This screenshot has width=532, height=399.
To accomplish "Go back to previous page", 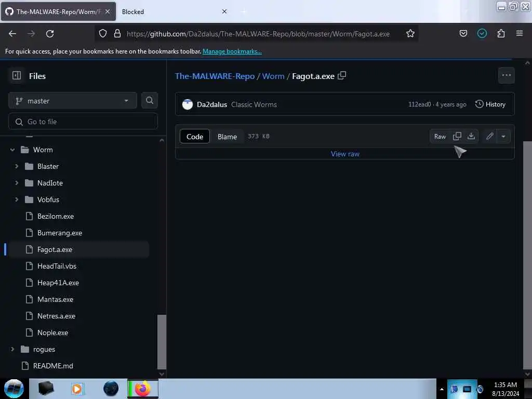I will coord(12,34).
